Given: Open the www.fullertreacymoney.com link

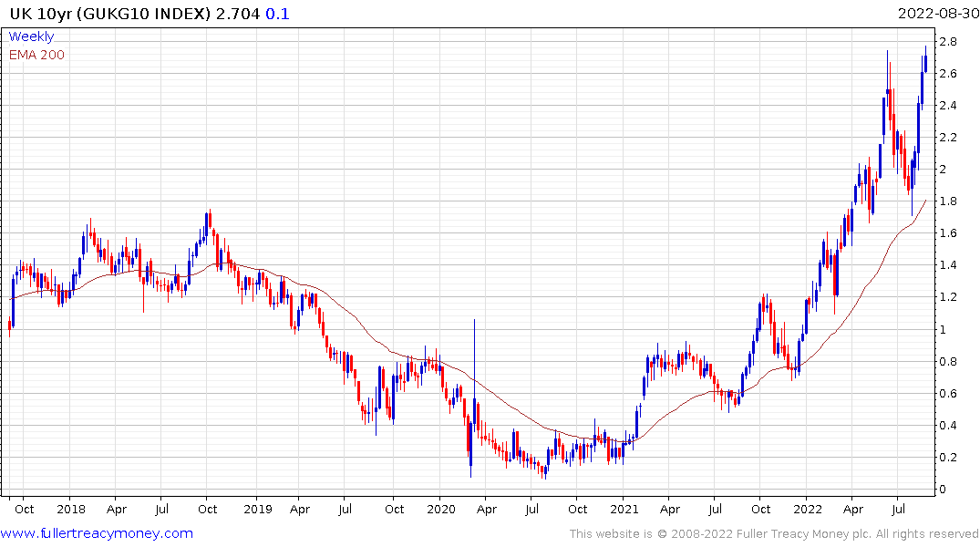Looking at the screenshot, I should pyautogui.click(x=97, y=533).
